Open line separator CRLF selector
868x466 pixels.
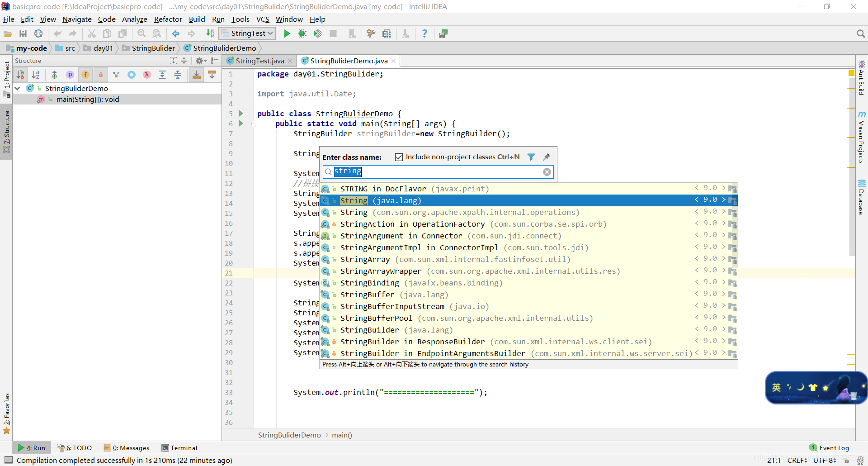(x=797, y=461)
